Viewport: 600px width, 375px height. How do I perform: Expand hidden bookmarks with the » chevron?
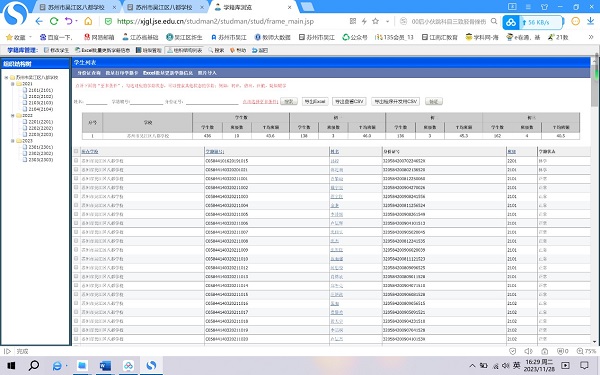[x=591, y=37]
